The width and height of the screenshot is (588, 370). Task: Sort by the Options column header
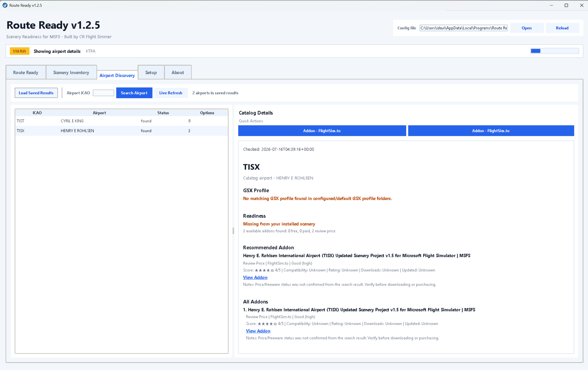(x=207, y=113)
